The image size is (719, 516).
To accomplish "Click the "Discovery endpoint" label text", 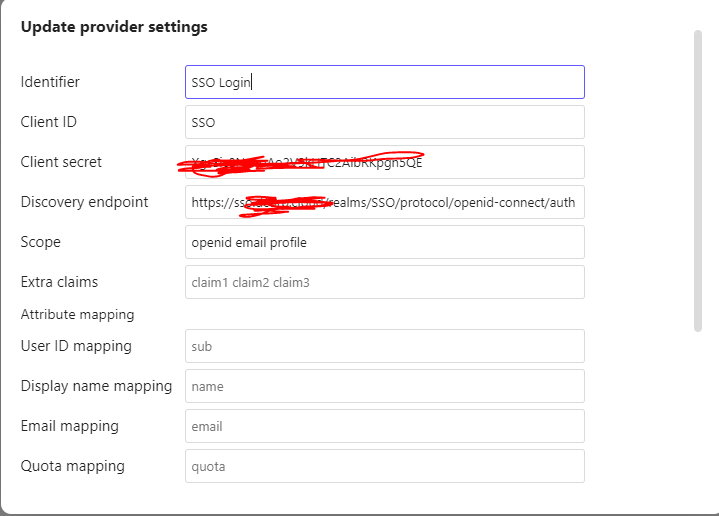I will (84, 202).
